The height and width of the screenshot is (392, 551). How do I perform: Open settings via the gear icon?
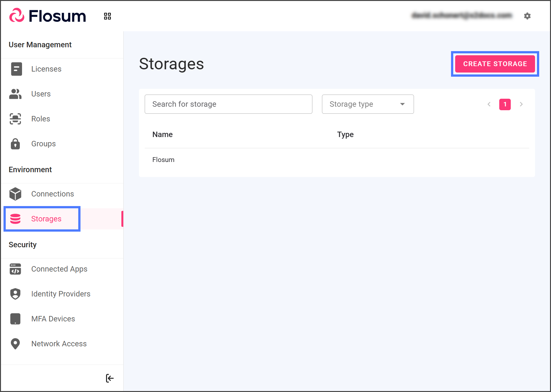tap(527, 16)
